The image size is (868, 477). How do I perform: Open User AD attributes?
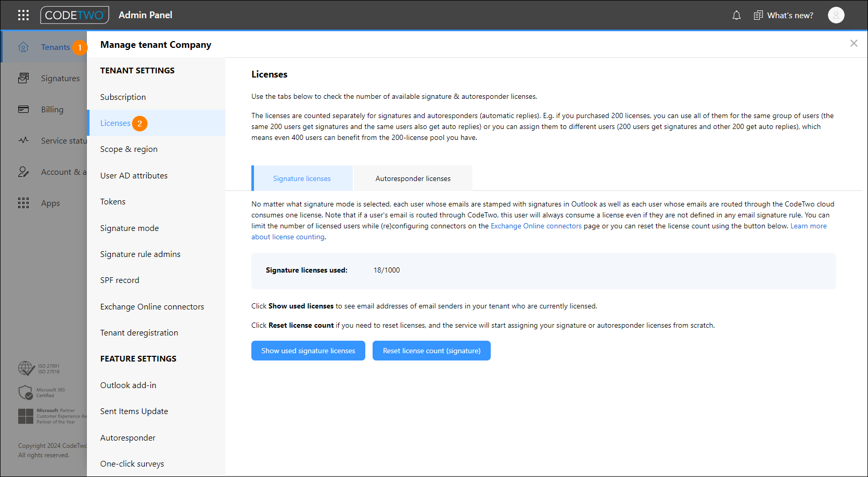pos(134,175)
